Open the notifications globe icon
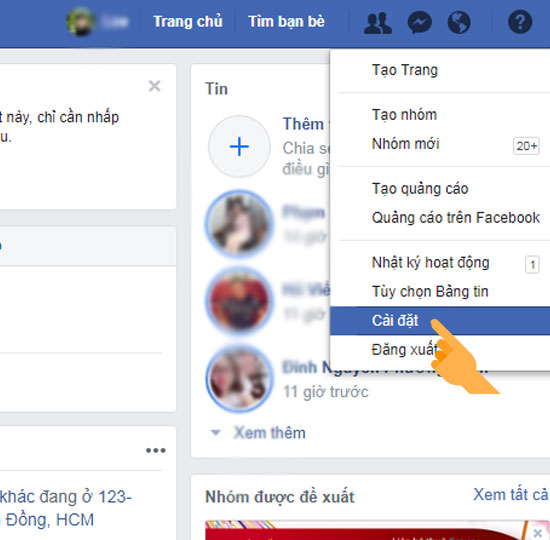The height and width of the screenshot is (540, 550). [x=459, y=22]
